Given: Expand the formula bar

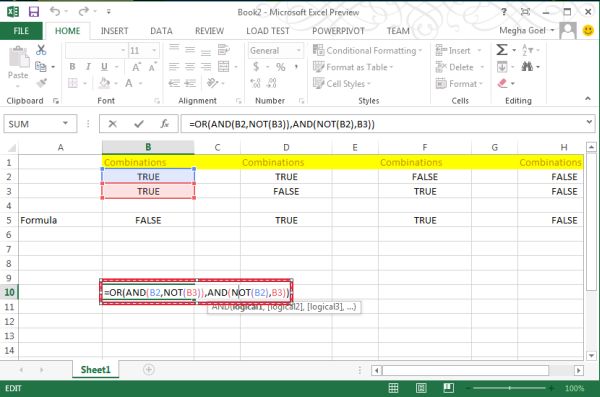Looking at the screenshot, I should click(589, 122).
